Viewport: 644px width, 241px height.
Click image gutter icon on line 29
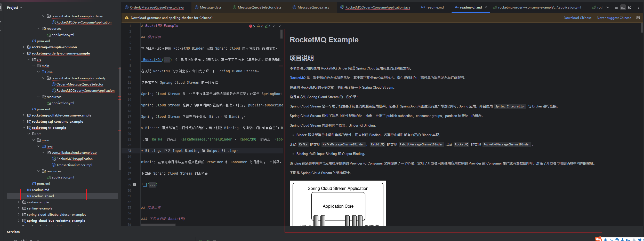(134, 185)
